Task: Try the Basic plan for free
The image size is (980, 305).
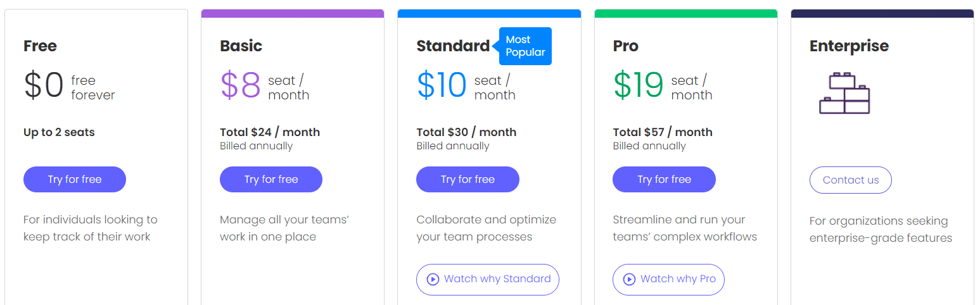Action: 271,180
